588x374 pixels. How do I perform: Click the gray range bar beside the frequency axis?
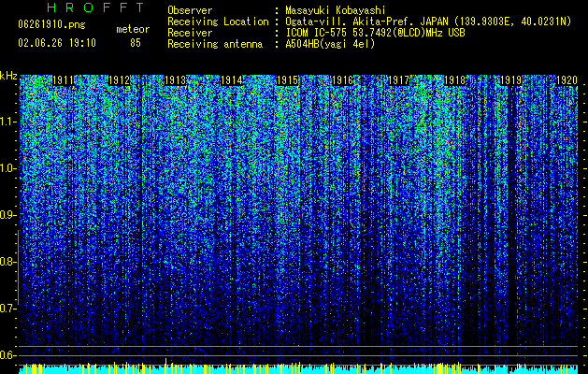[x=18, y=267]
